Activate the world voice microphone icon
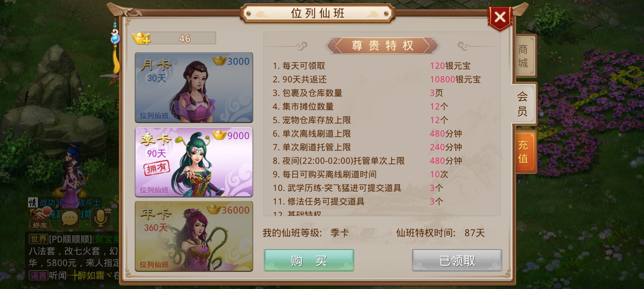The width and height of the screenshot is (644, 289). [101, 219]
